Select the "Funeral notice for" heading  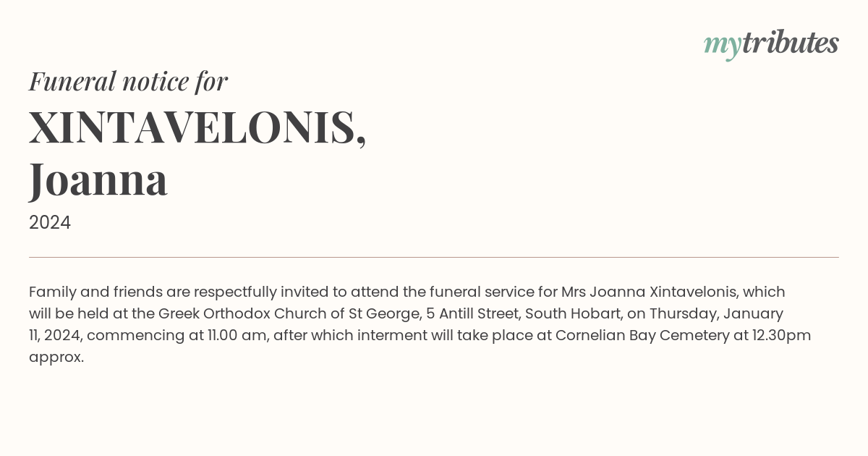coord(129,81)
